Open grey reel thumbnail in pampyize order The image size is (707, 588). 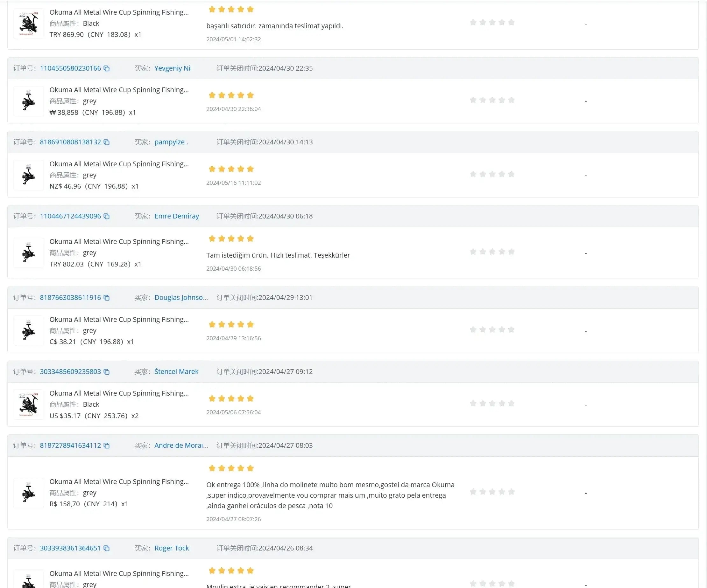click(29, 175)
